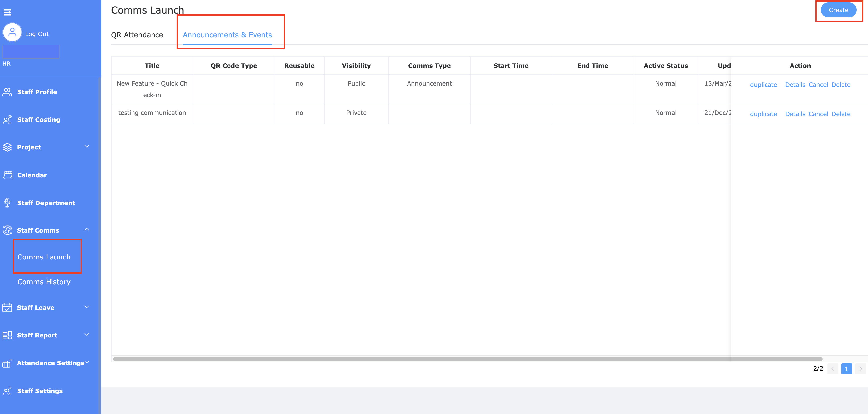
Task: Click the hamburger menu collapse icon
Action: 7,12
